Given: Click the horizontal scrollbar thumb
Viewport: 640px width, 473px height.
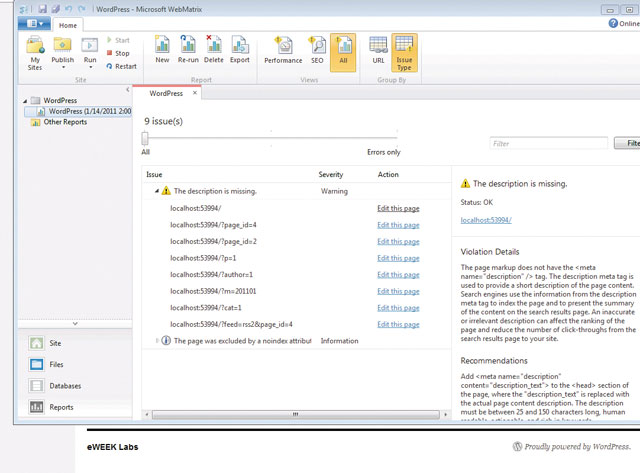Looking at the screenshot, I should [x=296, y=415].
